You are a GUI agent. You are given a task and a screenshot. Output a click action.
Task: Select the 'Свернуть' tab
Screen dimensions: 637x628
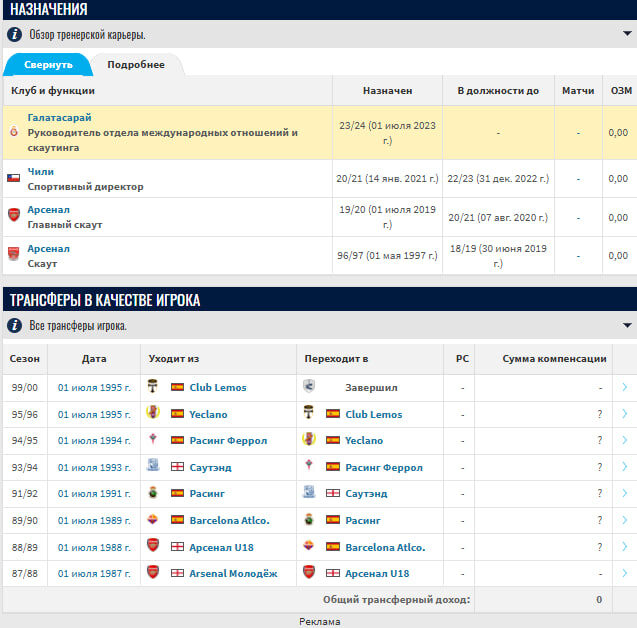pos(48,65)
